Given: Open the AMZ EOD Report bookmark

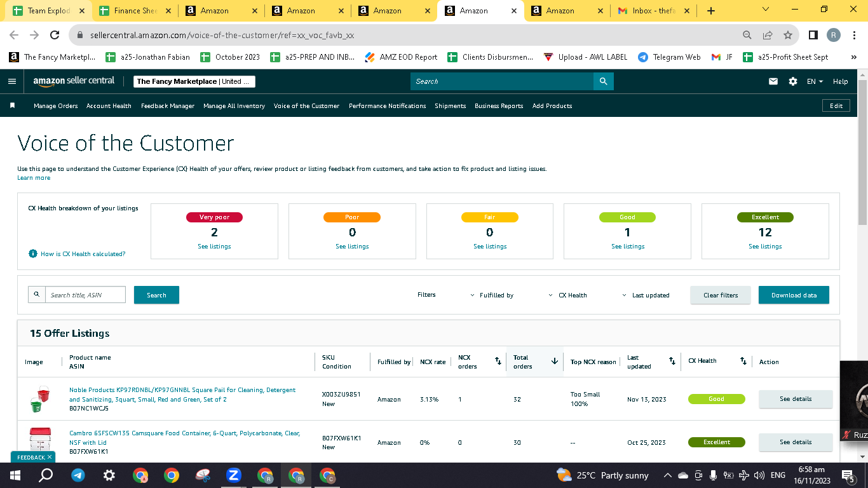Looking at the screenshot, I should tap(401, 57).
